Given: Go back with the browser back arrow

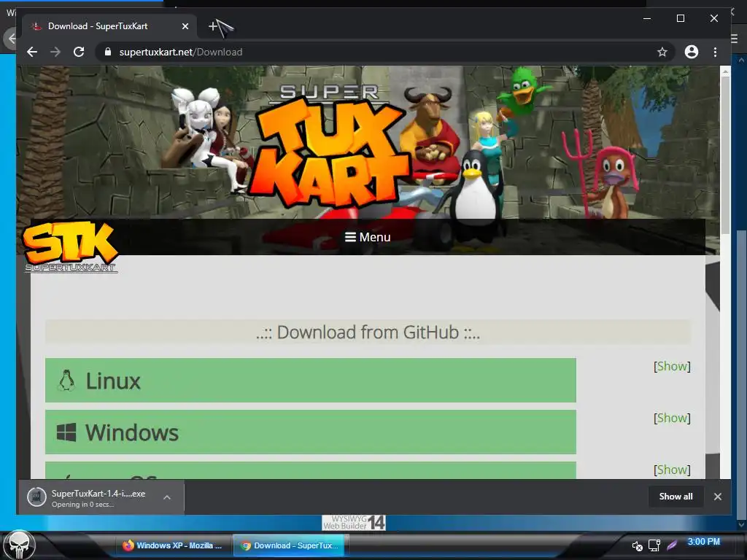Looking at the screenshot, I should point(32,52).
